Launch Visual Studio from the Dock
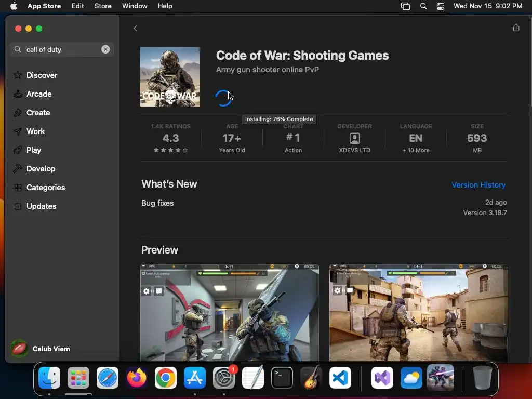Image resolution: width=532 pixels, height=399 pixels. coord(382,378)
